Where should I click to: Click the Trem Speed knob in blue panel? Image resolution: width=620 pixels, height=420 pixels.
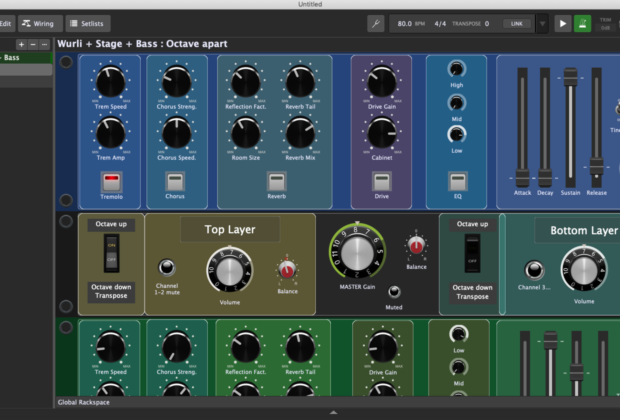pyautogui.click(x=110, y=81)
